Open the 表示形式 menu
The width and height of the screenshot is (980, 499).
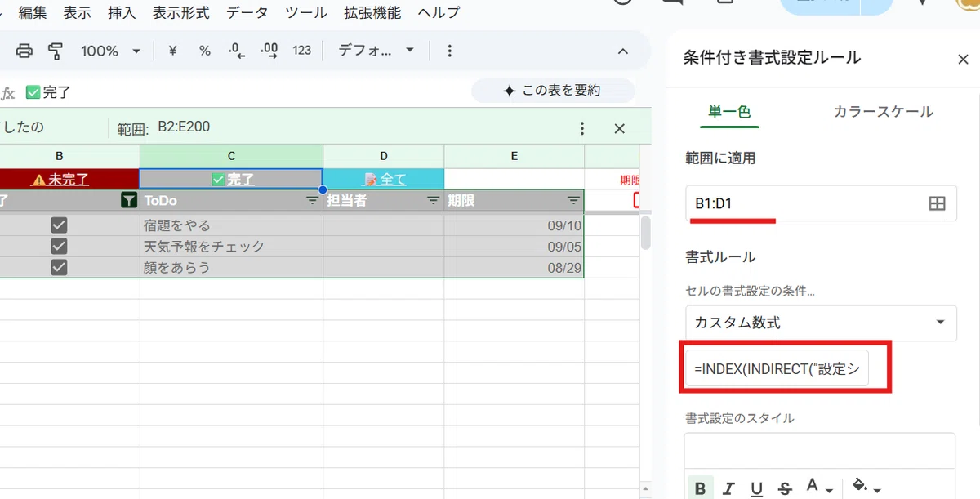[x=181, y=13]
